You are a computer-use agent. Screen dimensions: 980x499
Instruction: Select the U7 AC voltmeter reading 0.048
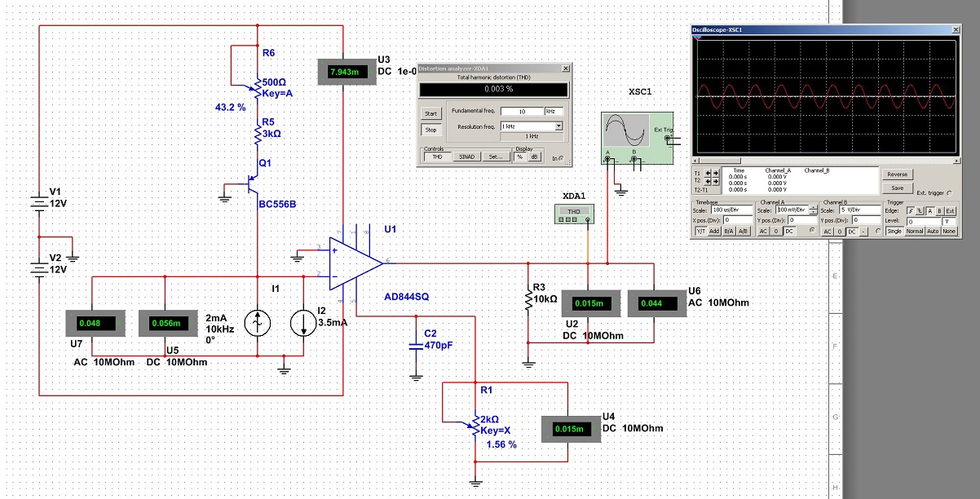click(94, 323)
